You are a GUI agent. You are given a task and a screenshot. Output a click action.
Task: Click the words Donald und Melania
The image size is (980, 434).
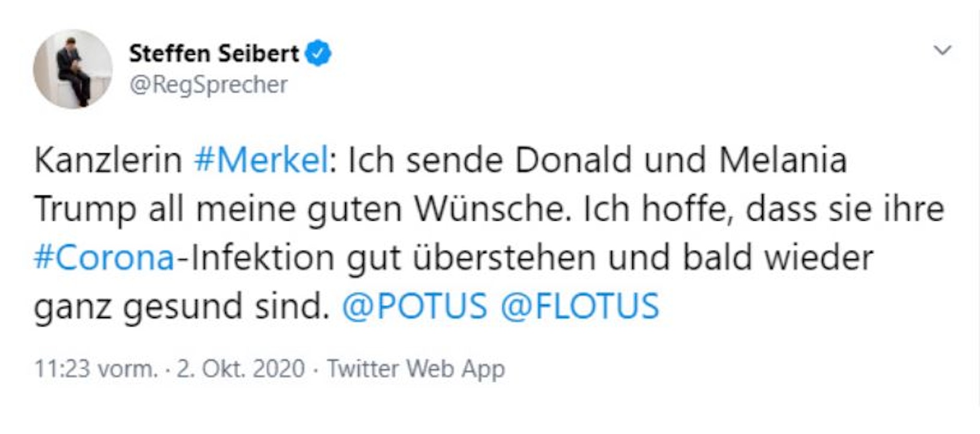681,160
